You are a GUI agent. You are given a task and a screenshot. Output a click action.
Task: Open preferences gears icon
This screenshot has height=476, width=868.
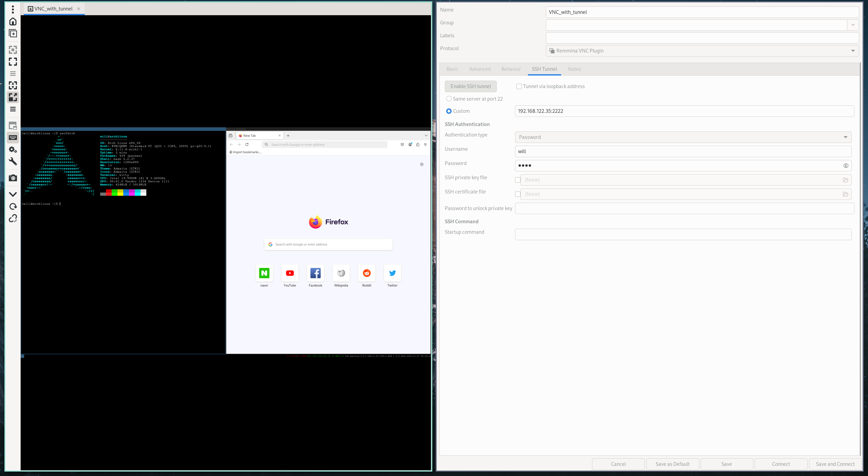tap(13, 149)
